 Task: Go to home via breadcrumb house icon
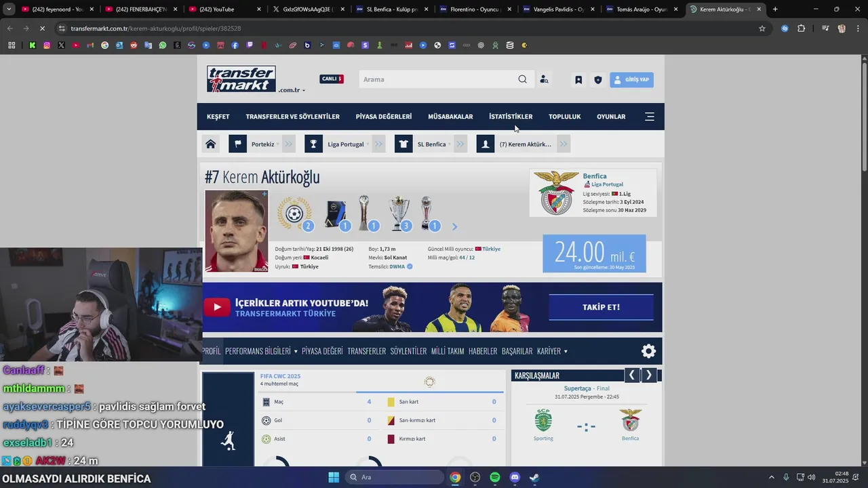tap(211, 144)
